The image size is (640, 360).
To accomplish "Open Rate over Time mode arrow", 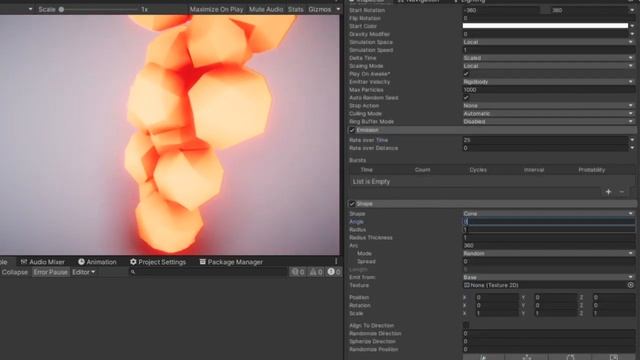I will pos(632,140).
